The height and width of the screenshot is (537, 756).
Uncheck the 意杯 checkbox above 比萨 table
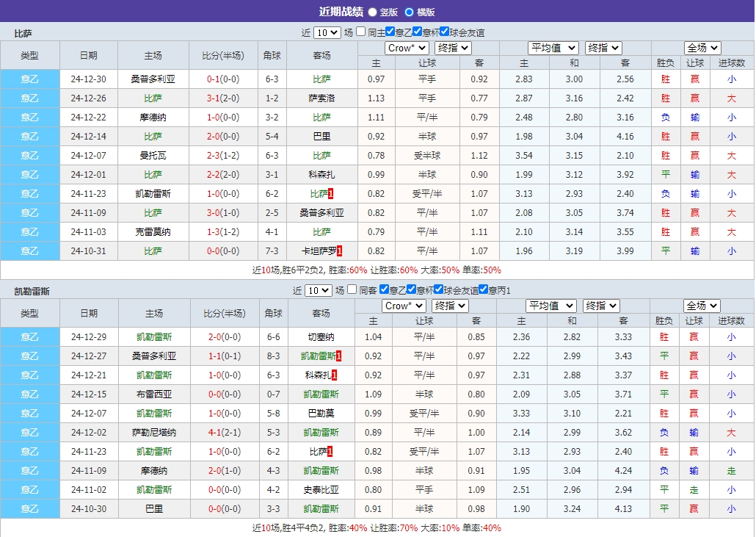416,32
